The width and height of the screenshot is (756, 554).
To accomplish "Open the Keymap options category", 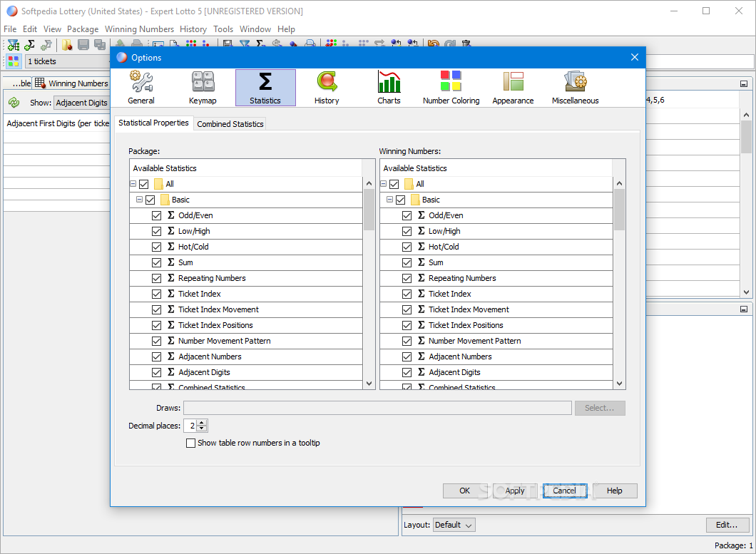I will (203, 87).
